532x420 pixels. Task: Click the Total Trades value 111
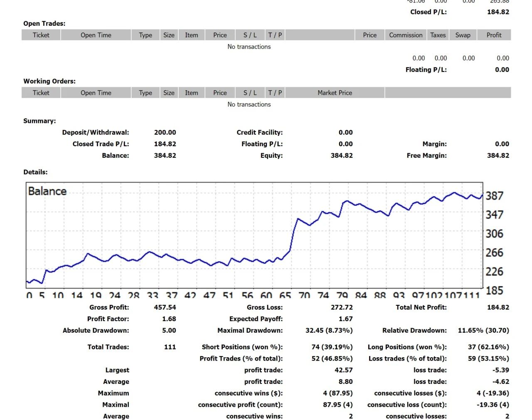click(170, 347)
